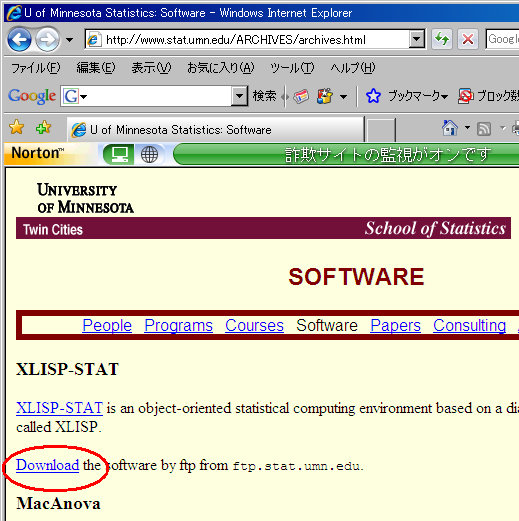The image size is (519, 521).
Task: Open the Google toolbar search history dropdown
Action: point(239,96)
